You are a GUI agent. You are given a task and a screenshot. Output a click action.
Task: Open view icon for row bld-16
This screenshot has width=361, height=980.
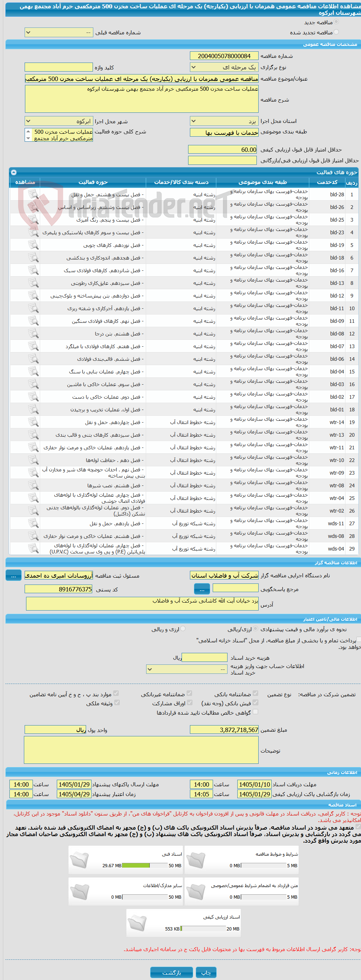pos(34,270)
